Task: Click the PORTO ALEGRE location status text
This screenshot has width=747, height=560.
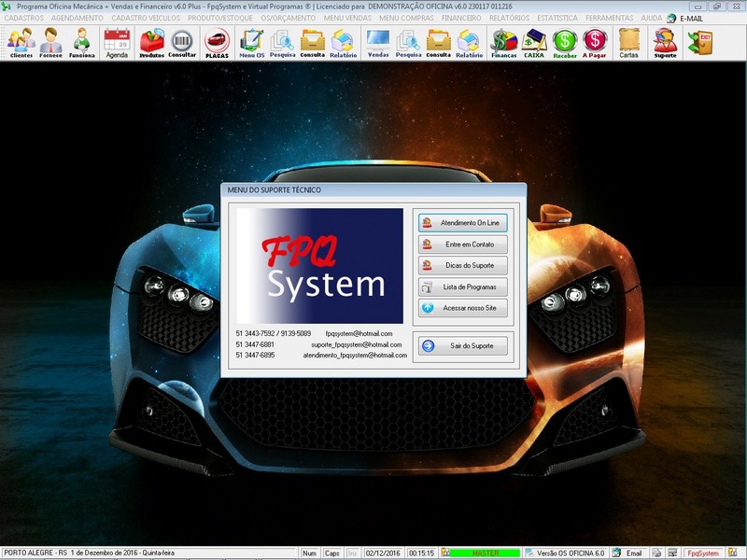Action: tap(89, 553)
